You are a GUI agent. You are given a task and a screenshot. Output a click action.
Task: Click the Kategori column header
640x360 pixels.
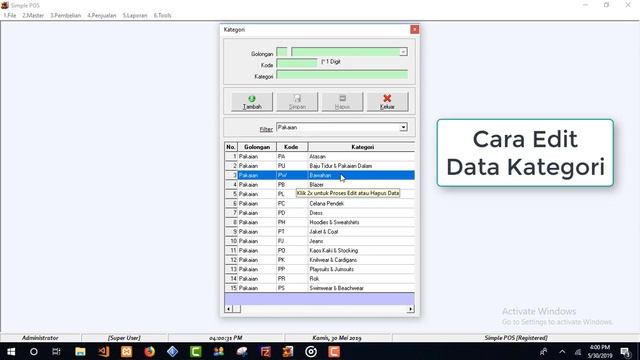(x=362, y=147)
